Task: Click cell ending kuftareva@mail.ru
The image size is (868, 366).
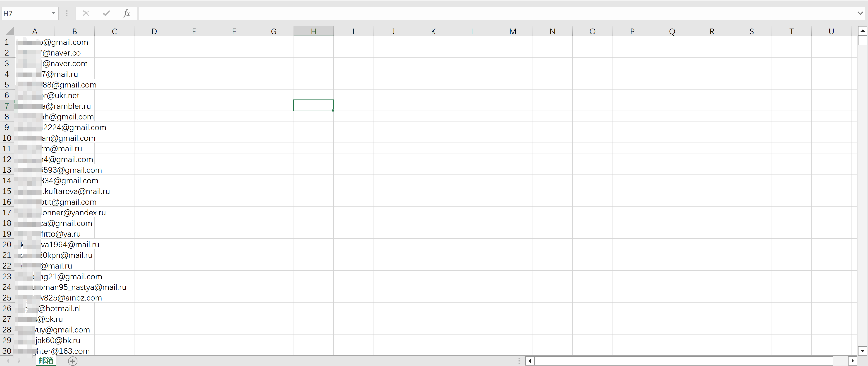Action: click(35, 191)
